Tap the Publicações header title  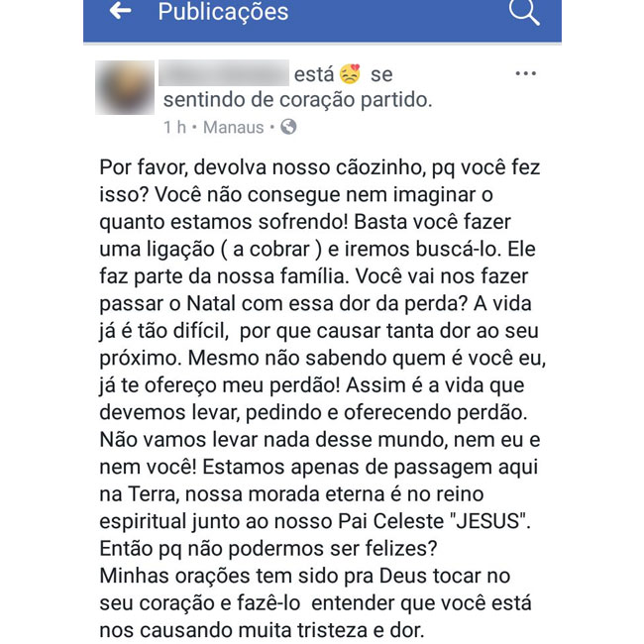[x=223, y=13]
